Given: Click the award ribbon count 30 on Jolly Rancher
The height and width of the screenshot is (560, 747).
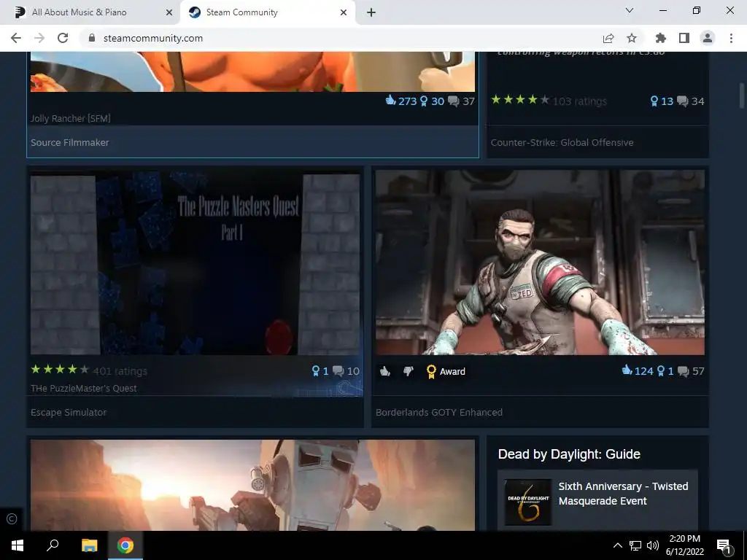Looking at the screenshot, I should pyautogui.click(x=432, y=101).
